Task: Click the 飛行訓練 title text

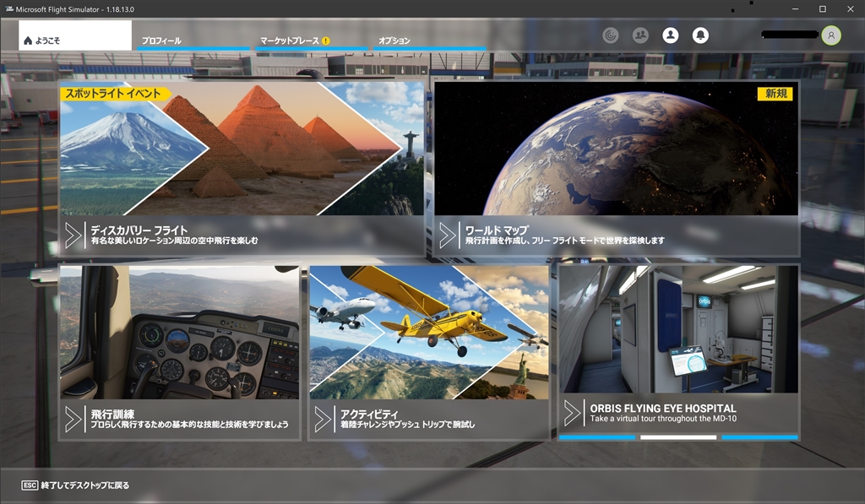Action: pos(112,414)
